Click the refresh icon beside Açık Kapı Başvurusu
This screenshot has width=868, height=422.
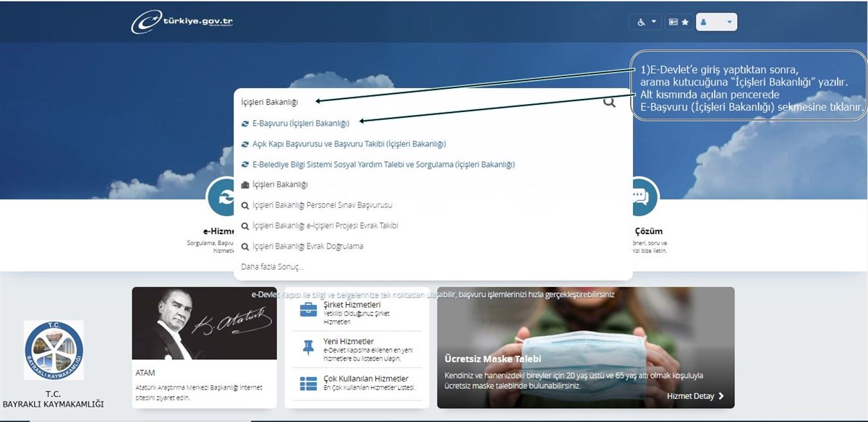pos(245,144)
